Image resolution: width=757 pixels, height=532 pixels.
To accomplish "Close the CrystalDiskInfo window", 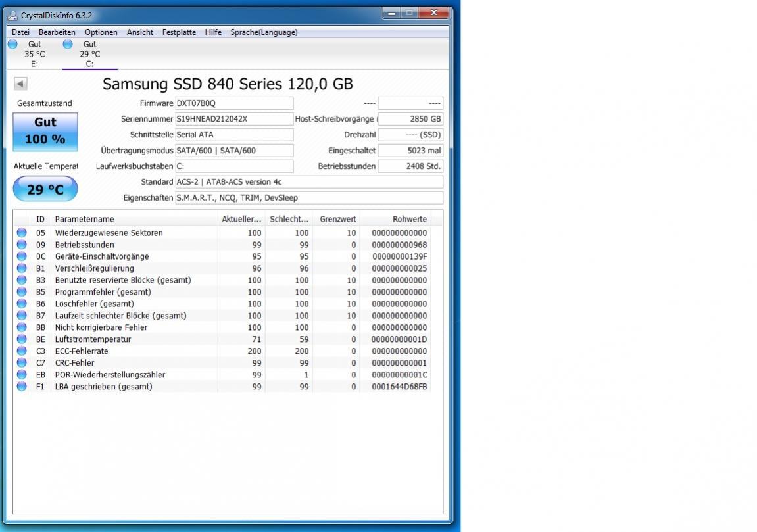I will [433, 13].
